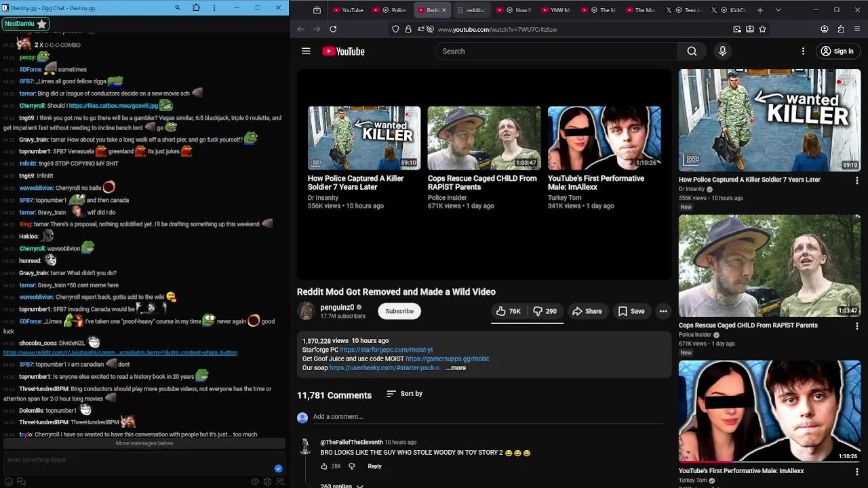This screenshot has width=868, height=488.
Task: Toggle the blue checkmark in chat input
Action: 278,468
